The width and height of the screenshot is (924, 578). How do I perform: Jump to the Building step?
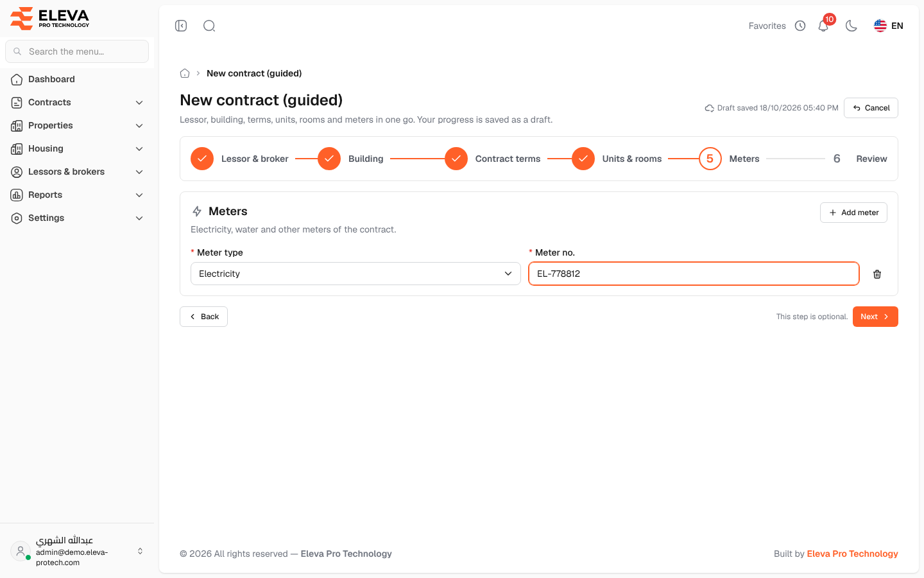tap(350, 159)
